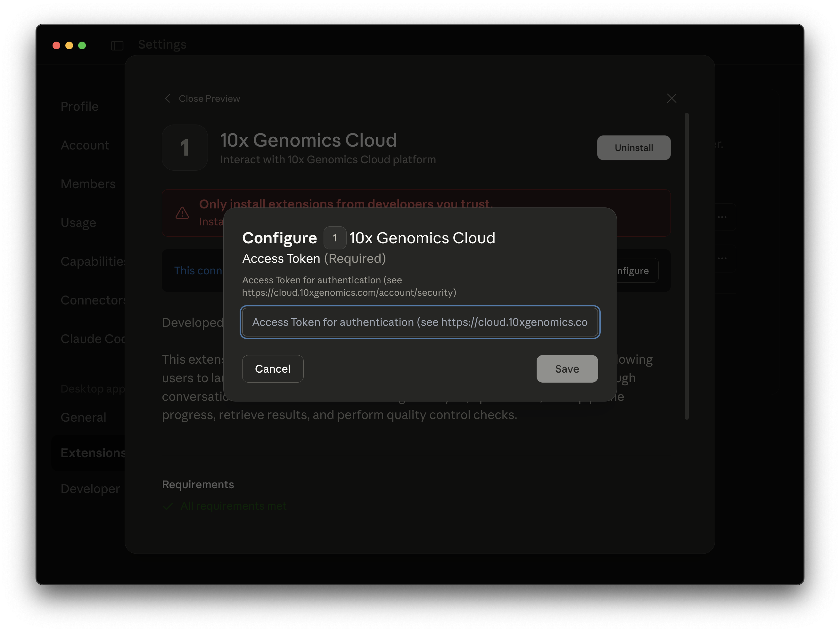Screen dimensions: 840x632
Task: Go to the Members settings page
Action: pyautogui.click(x=88, y=184)
